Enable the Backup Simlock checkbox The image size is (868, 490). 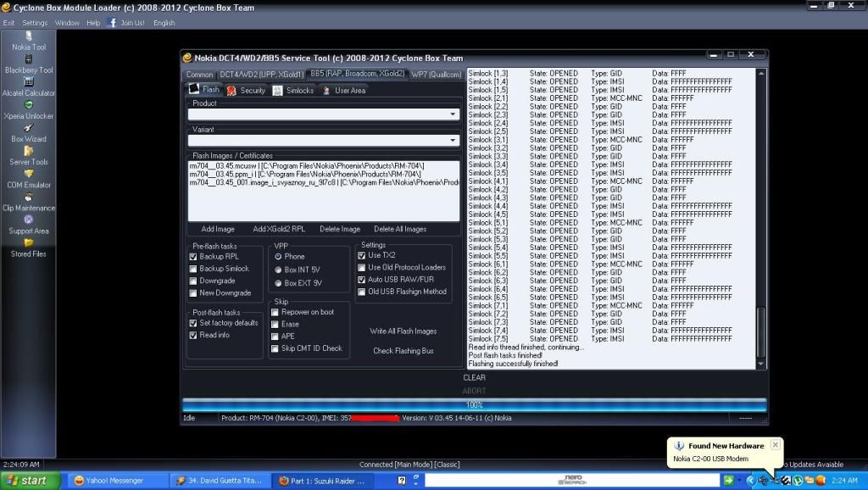(x=193, y=269)
